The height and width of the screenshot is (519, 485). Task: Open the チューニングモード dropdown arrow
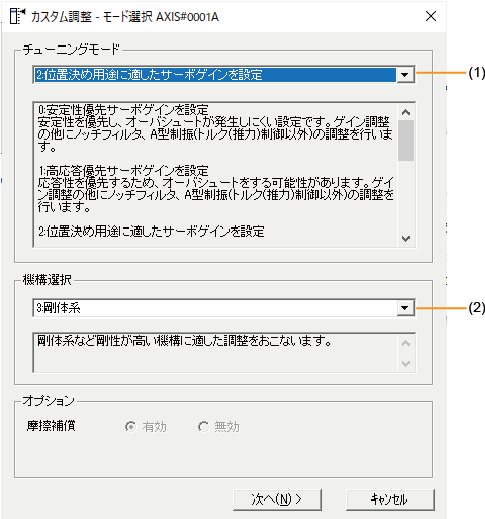point(405,75)
